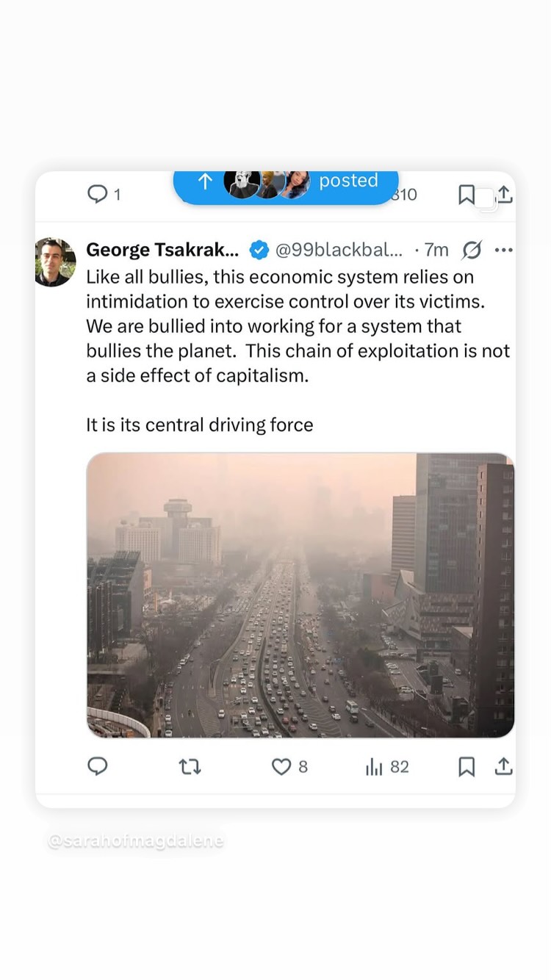551x980 pixels.
Task: Share the tweet with smog photo
Action: coord(503,766)
